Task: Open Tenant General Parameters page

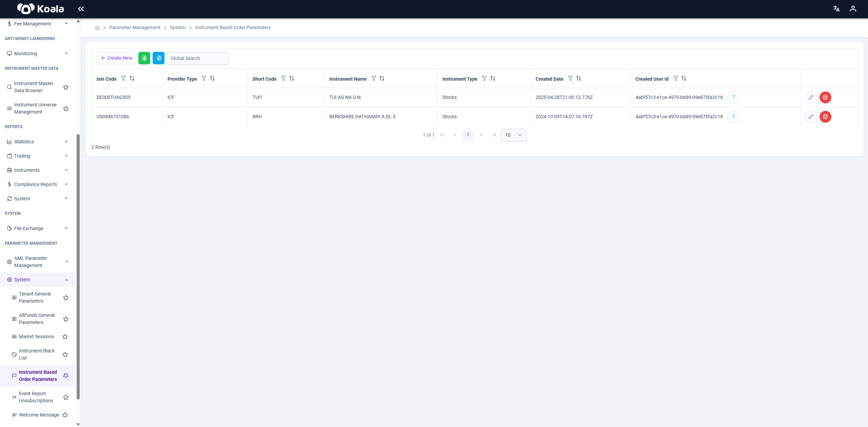Action: [x=35, y=297]
